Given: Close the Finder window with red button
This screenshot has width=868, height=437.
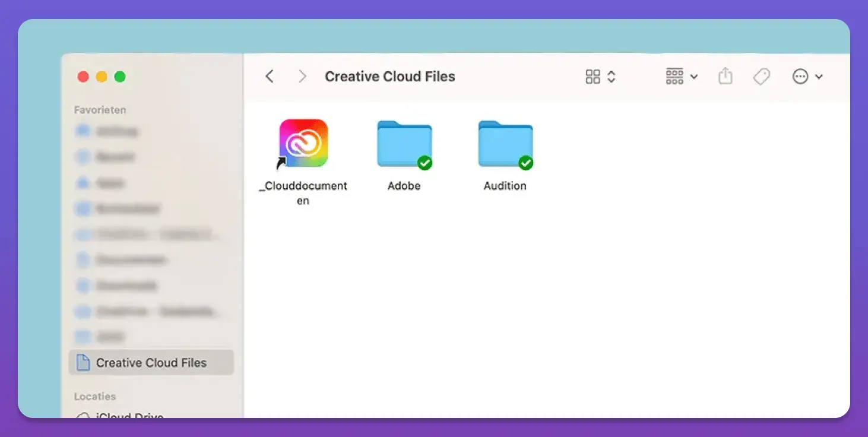Looking at the screenshot, I should click(x=83, y=77).
